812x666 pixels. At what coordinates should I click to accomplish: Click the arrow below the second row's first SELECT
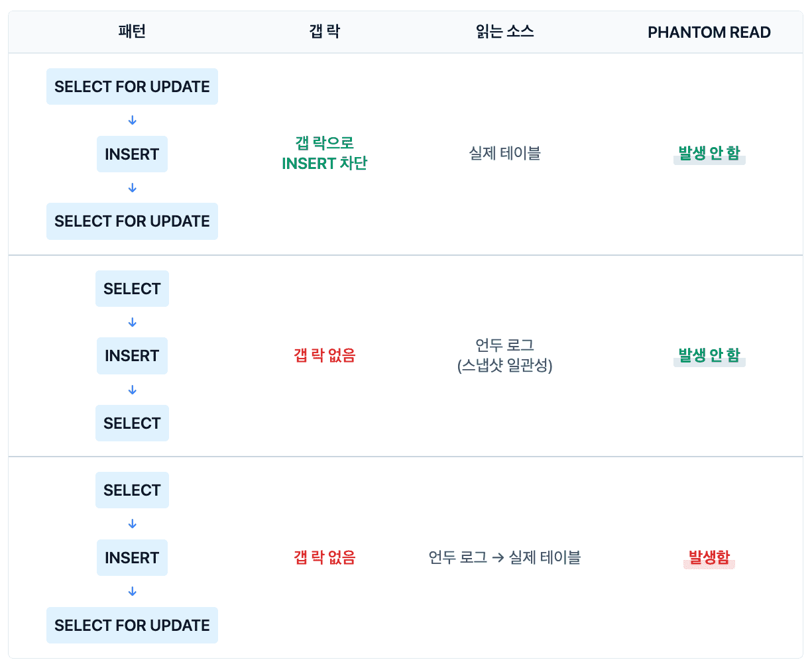tap(132, 323)
